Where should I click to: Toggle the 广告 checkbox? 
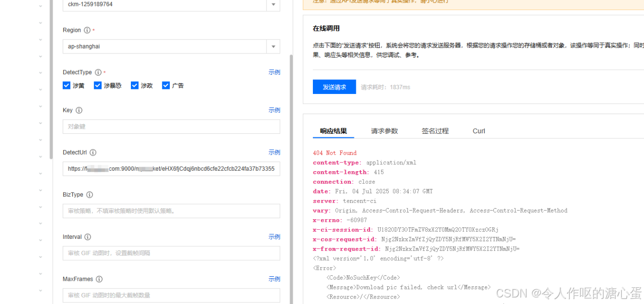tap(166, 85)
